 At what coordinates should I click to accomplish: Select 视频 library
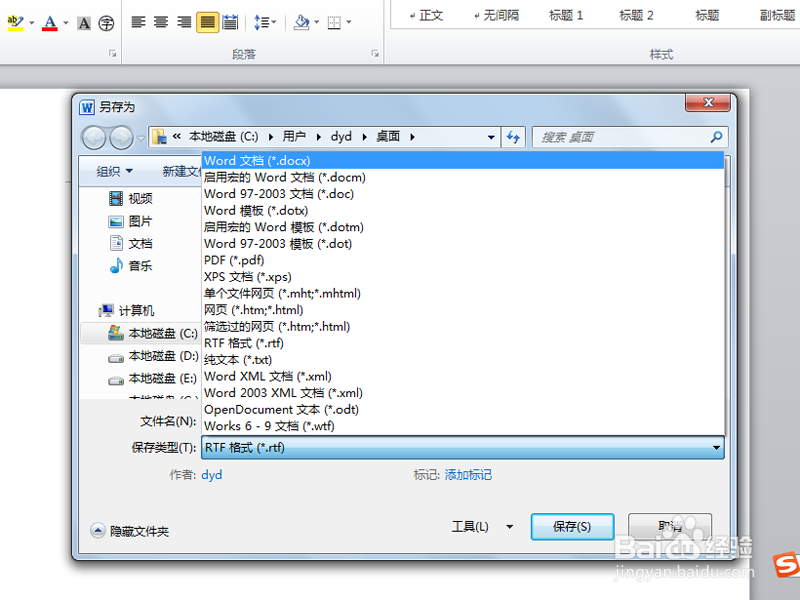[131, 198]
